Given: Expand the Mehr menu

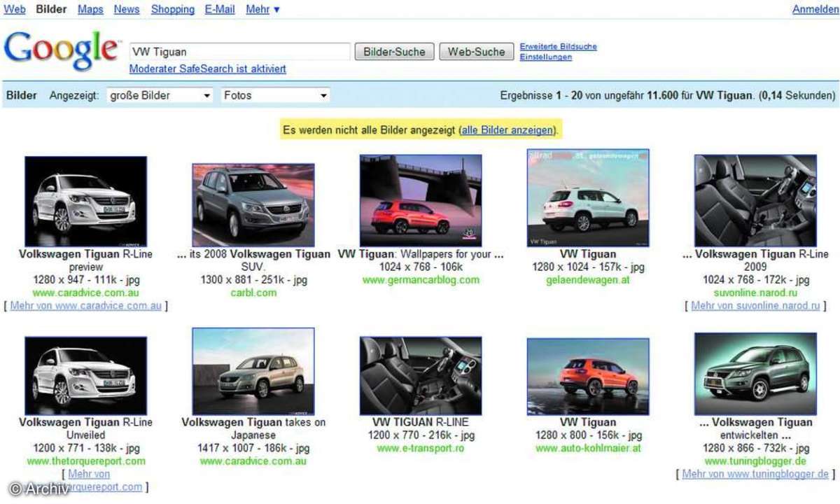Looking at the screenshot, I should pos(262,9).
